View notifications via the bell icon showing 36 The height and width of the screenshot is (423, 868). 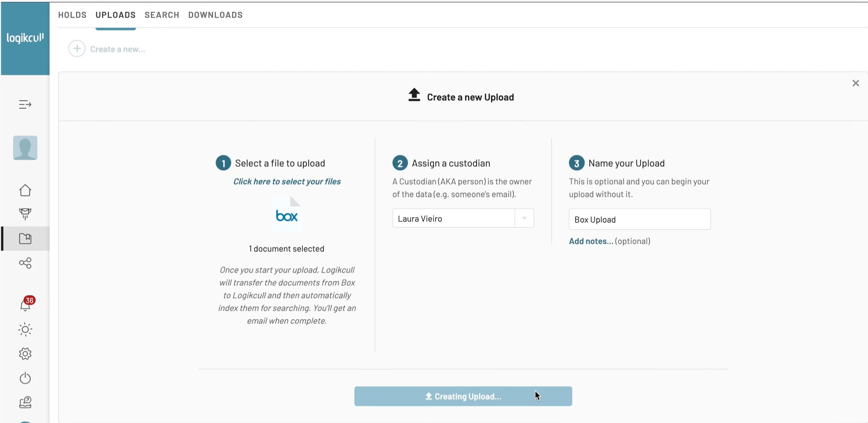25,305
